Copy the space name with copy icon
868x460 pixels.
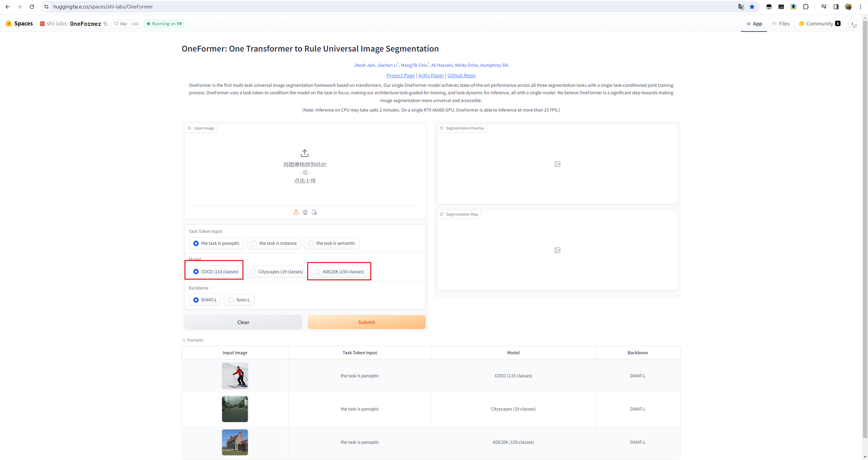[x=105, y=24]
